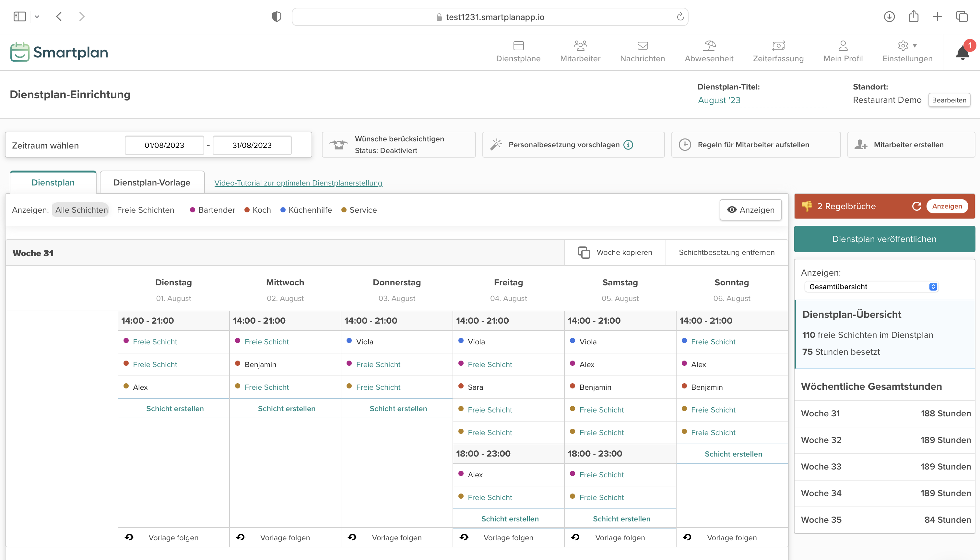Click the Abwesenheit umbrella icon
This screenshot has height=560, width=980.
[x=709, y=46]
